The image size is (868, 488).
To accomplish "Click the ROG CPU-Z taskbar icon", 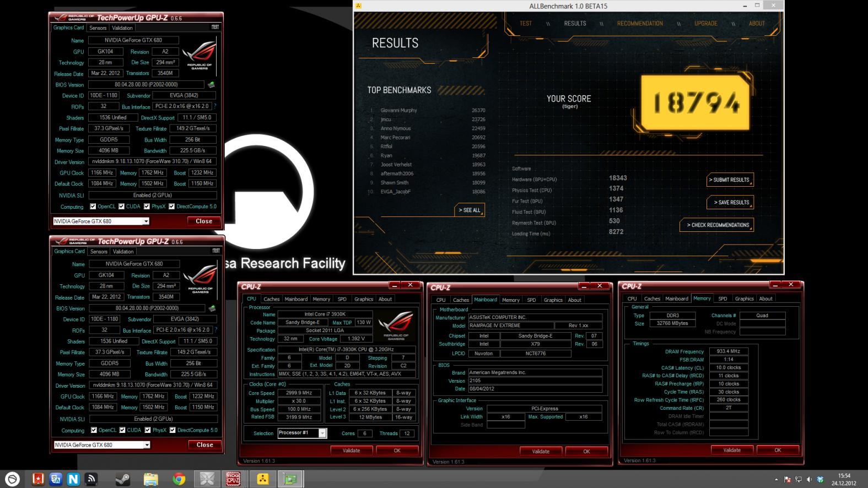I will (234, 479).
